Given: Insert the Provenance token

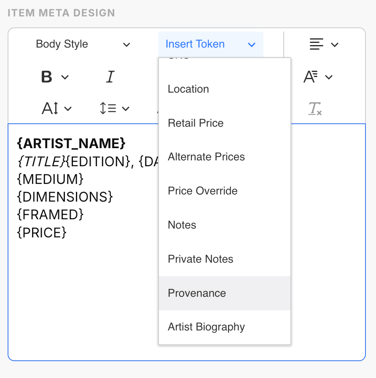Looking at the screenshot, I should 225,293.
